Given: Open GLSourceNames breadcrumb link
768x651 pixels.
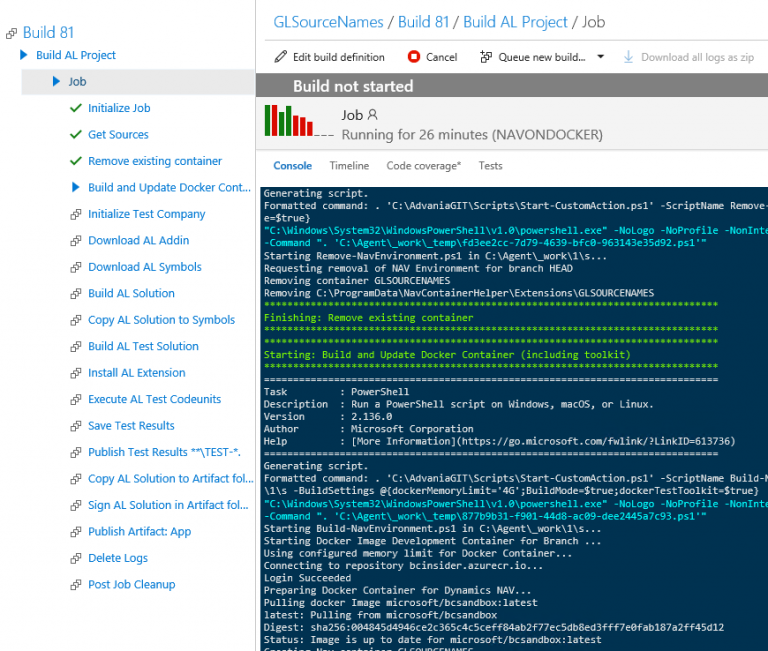Looking at the screenshot, I should [x=328, y=22].
